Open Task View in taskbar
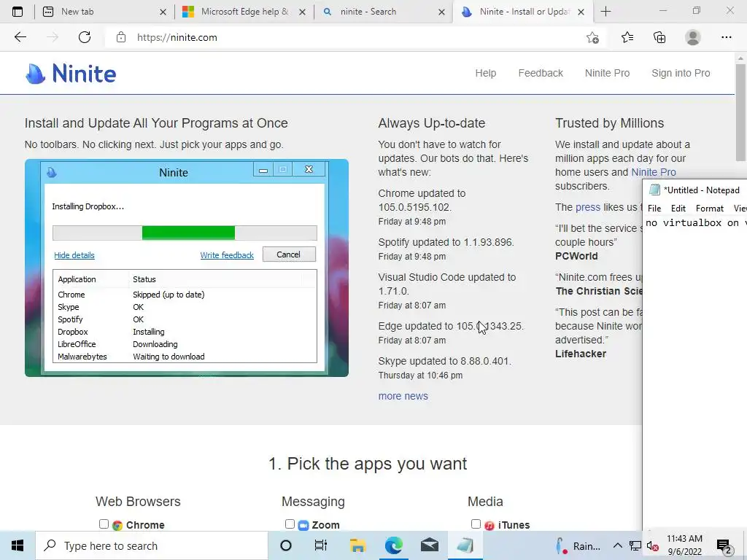 coord(321,545)
